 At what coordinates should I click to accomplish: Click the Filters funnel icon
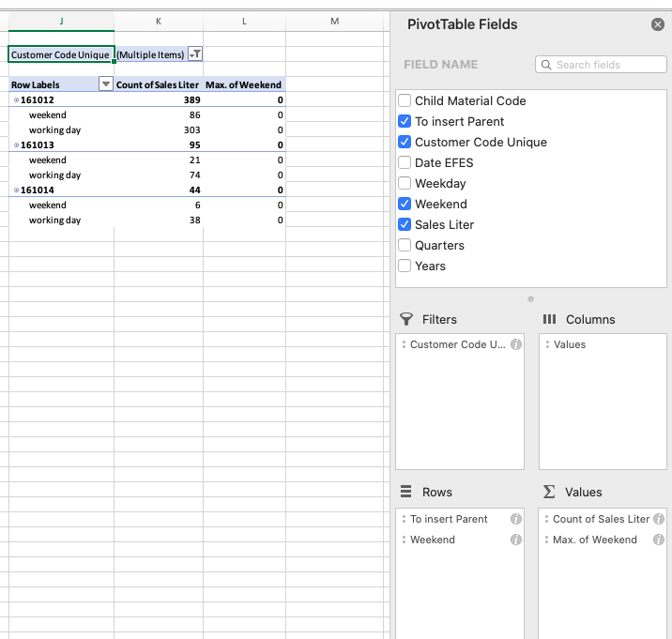405,319
